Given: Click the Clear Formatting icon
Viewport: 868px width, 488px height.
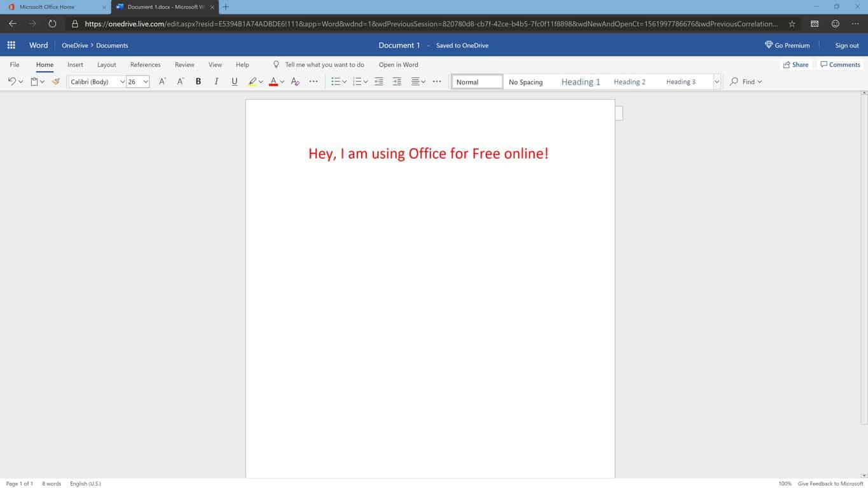Looking at the screenshot, I should pos(294,81).
